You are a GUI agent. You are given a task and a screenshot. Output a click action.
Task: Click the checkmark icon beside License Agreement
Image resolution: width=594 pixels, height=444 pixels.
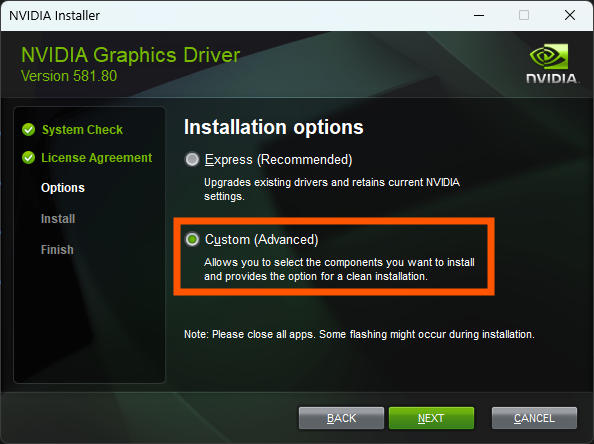pos(28,158)
